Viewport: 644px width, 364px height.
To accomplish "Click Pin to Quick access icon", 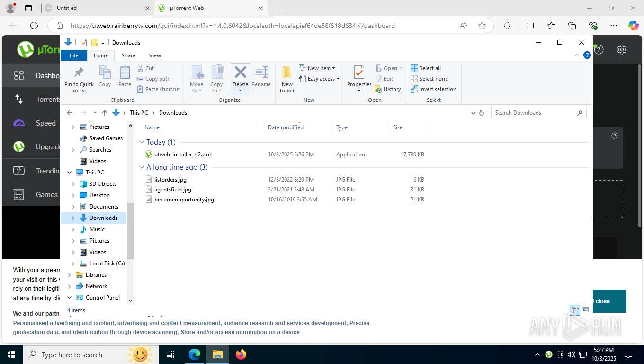I will tap(79, 73).
